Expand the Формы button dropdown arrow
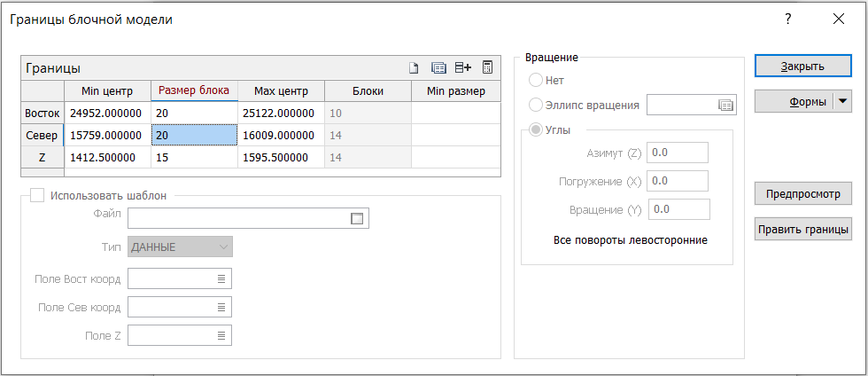The image size is (868, 376). click(x=842, y=101)
